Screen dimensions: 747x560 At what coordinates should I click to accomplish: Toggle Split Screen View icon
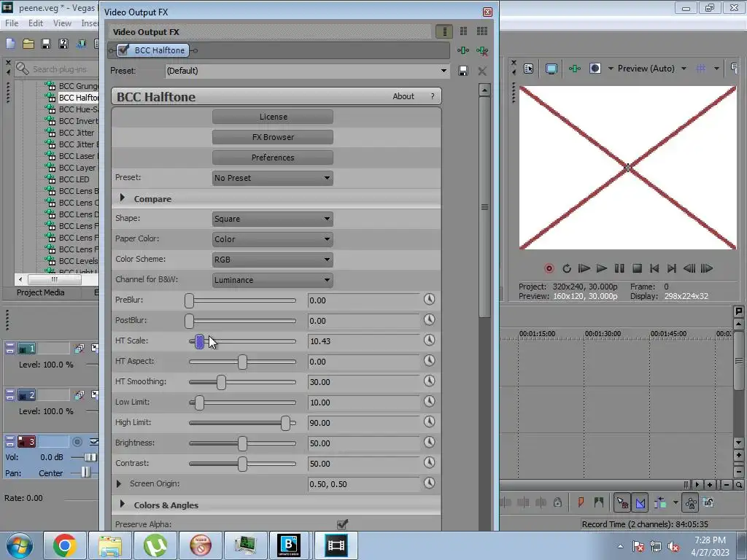[x=595, y=69]
